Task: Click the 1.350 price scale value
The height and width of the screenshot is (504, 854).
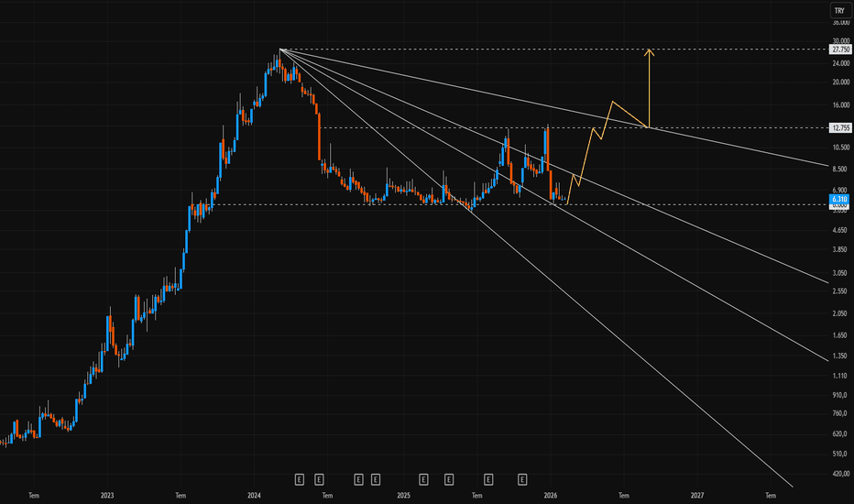Action: coord(841,356)
